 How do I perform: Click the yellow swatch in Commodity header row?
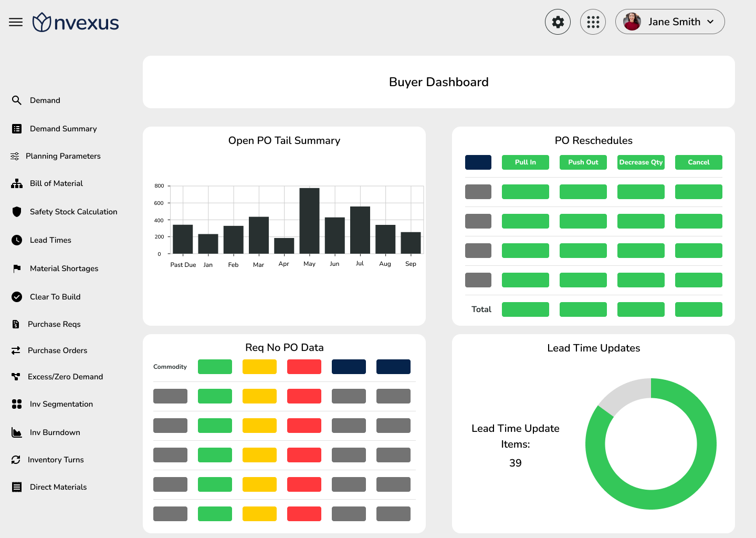(x=259, y=367)
